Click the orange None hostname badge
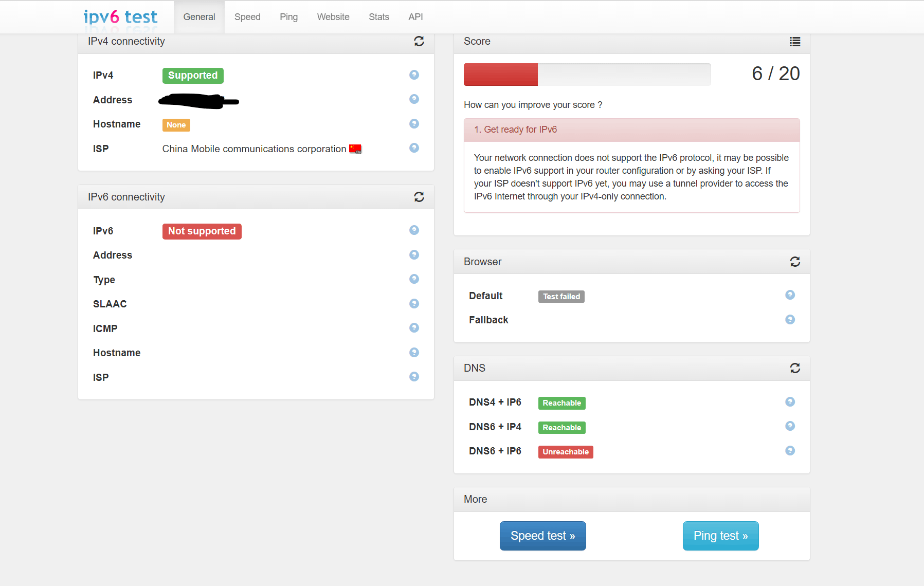924x586 pixels. coord(176,125)
